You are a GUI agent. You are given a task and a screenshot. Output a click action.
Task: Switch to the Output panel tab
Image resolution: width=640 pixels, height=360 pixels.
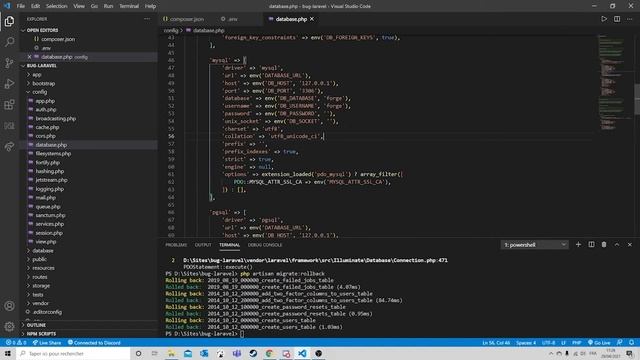point(203,245)
